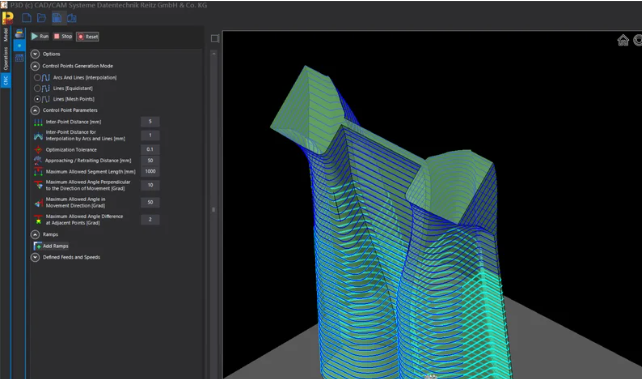Click the Lines Mesh Points waveform icon
This screenshot has height=379, width=642.
46,99
